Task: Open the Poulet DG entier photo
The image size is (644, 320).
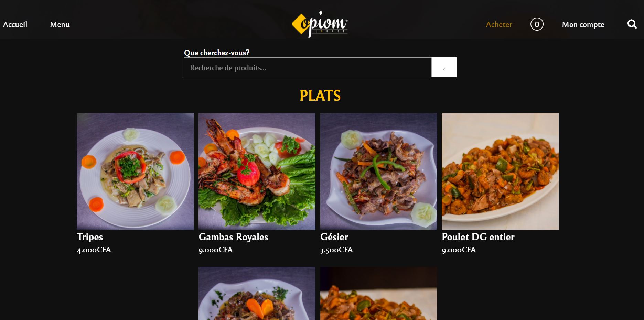Action: [500, 172]
